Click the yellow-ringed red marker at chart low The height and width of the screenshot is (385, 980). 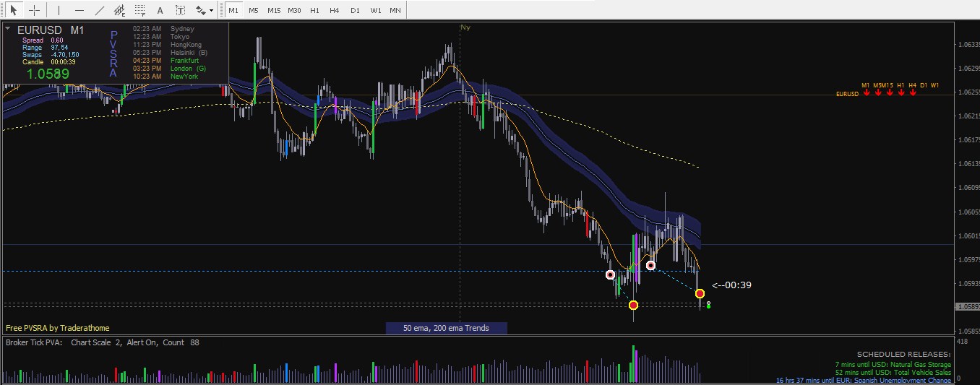point(634,306)
